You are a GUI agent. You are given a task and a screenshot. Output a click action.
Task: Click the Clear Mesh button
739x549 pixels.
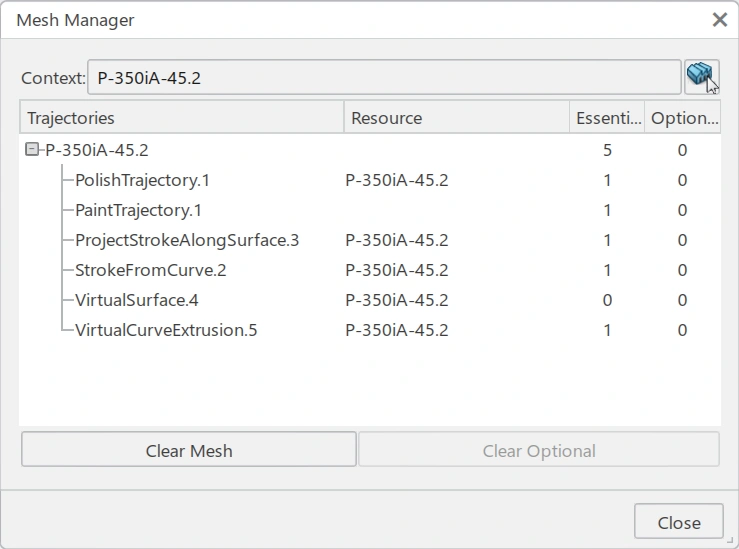pyautogui.click(x=188, y=450)
